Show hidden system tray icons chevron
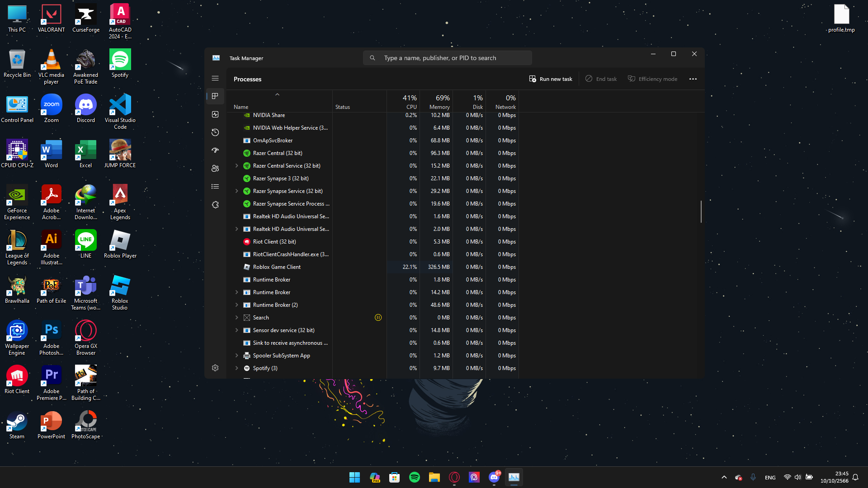 [724, 477]
